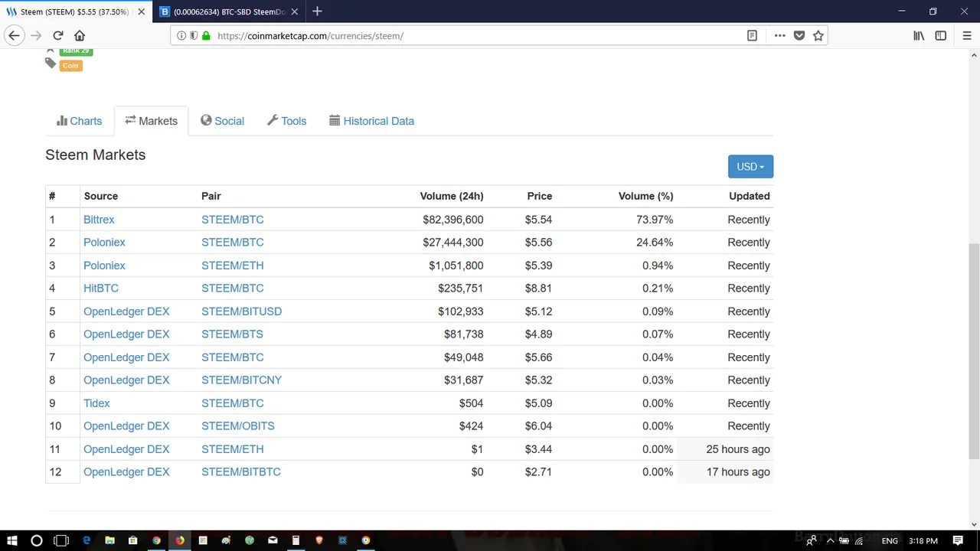The image size is (980, 551).
Task: Reload the page with the refresh icon
Action: [x=58, y=35]
